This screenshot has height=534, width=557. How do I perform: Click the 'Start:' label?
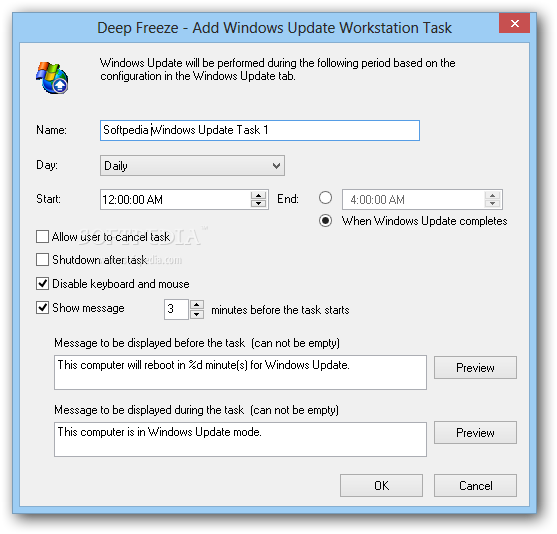click(48, 199)
